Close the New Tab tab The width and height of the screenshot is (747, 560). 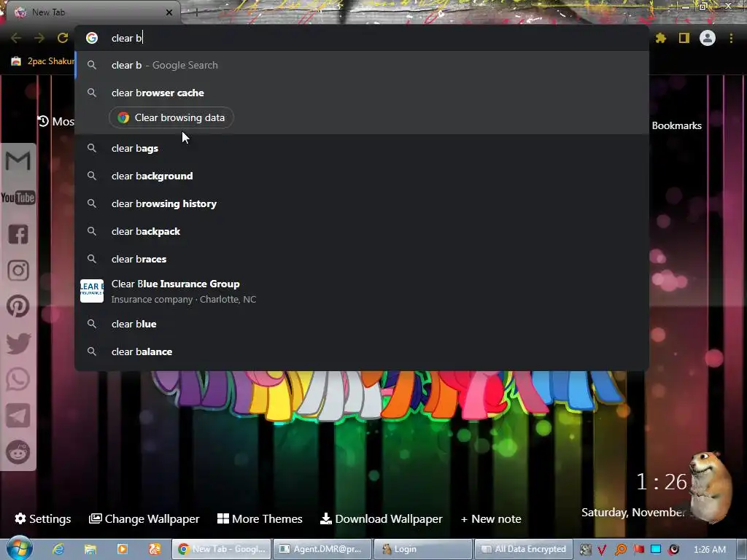169,13
